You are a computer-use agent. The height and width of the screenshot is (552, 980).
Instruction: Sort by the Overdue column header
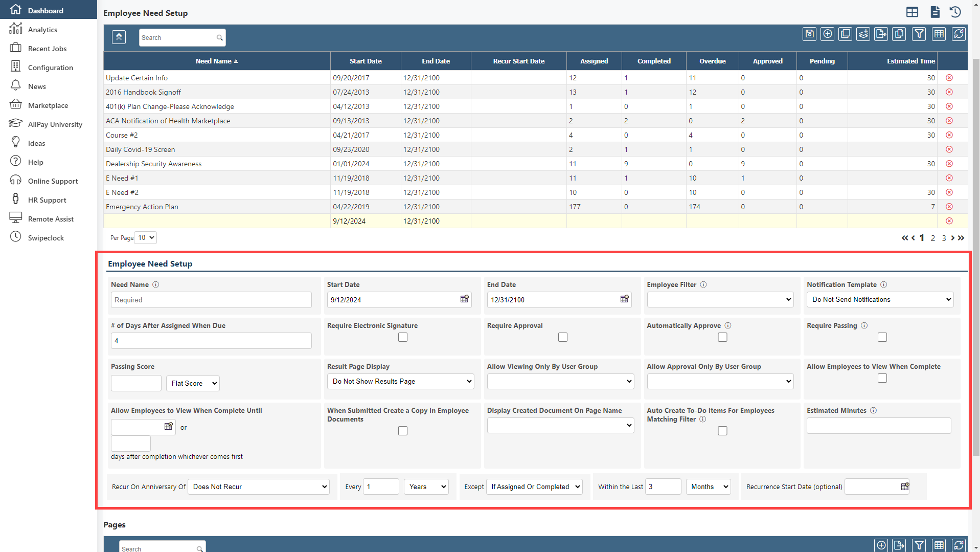click(712, 61)
